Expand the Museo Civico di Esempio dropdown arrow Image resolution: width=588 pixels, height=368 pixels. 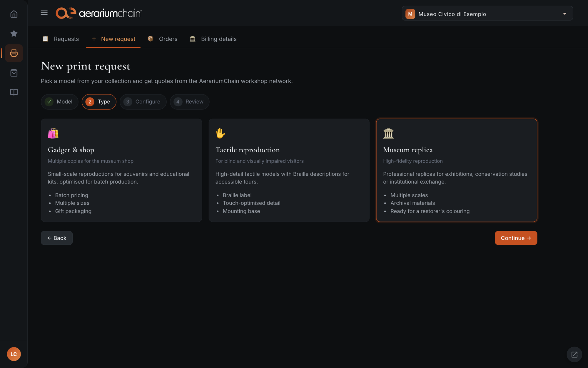[564, 14]
